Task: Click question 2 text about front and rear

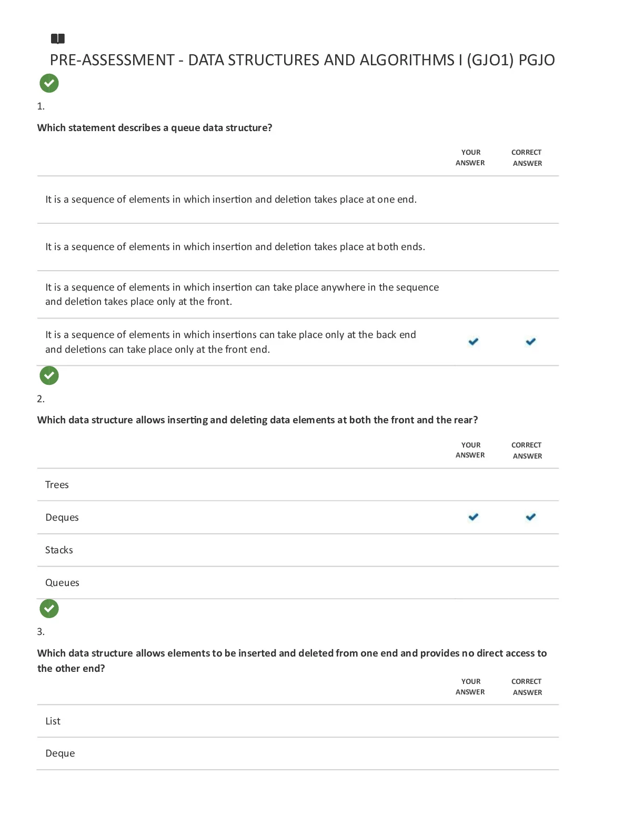Action: pos(257,420)
